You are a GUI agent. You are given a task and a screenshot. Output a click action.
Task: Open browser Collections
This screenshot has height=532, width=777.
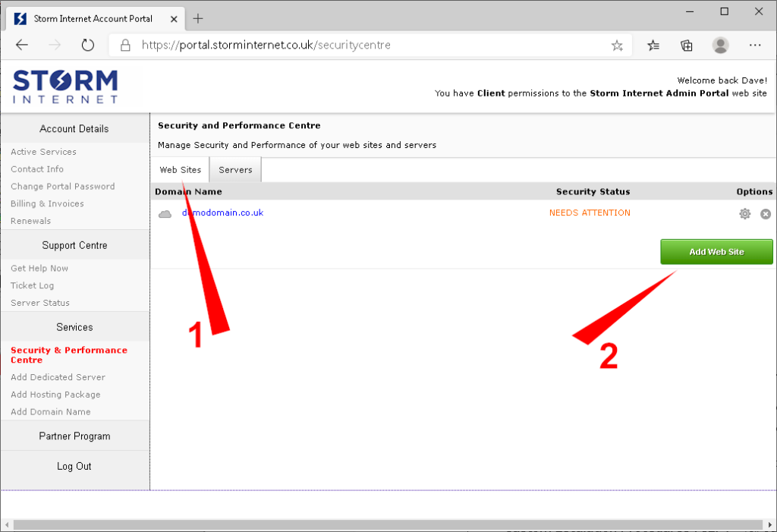click(686, 46)
